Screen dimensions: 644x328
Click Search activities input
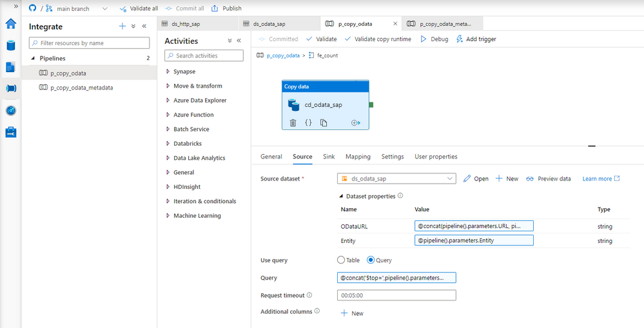[204, 55]
